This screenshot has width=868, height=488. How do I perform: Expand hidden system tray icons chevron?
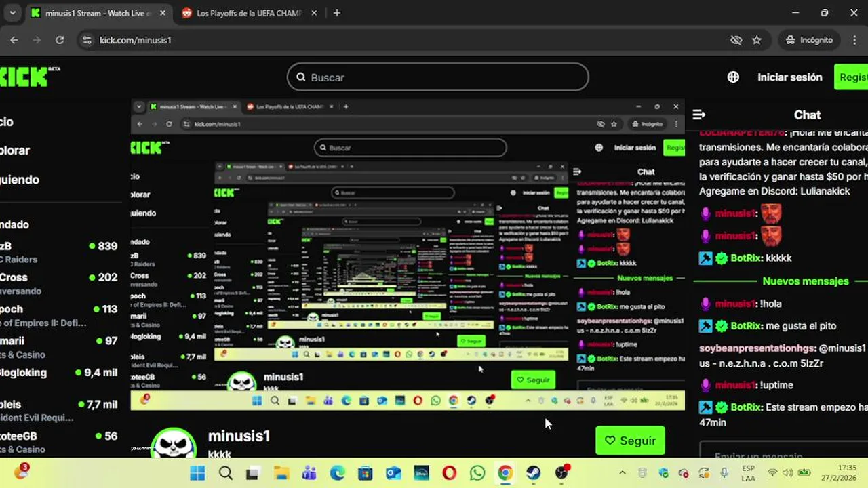623,473
